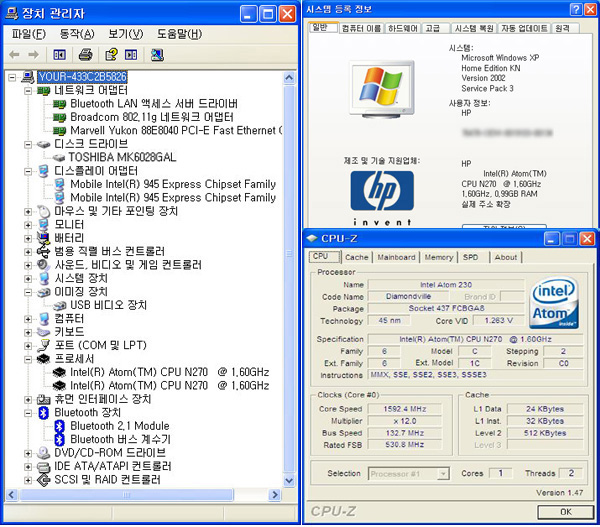Open the 파일(F) menu

point(29,34)
